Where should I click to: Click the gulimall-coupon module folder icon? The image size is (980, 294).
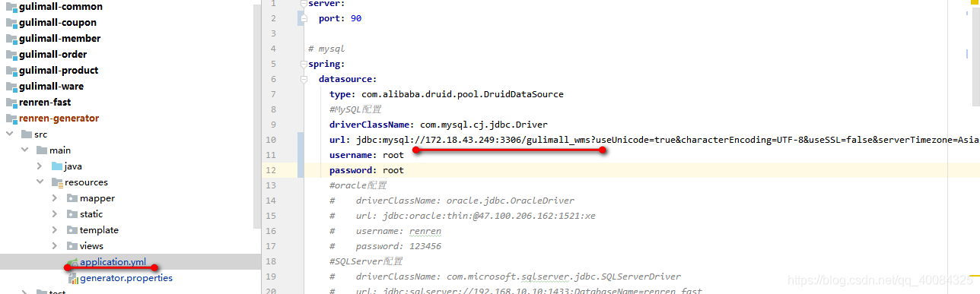coord(11,22)
